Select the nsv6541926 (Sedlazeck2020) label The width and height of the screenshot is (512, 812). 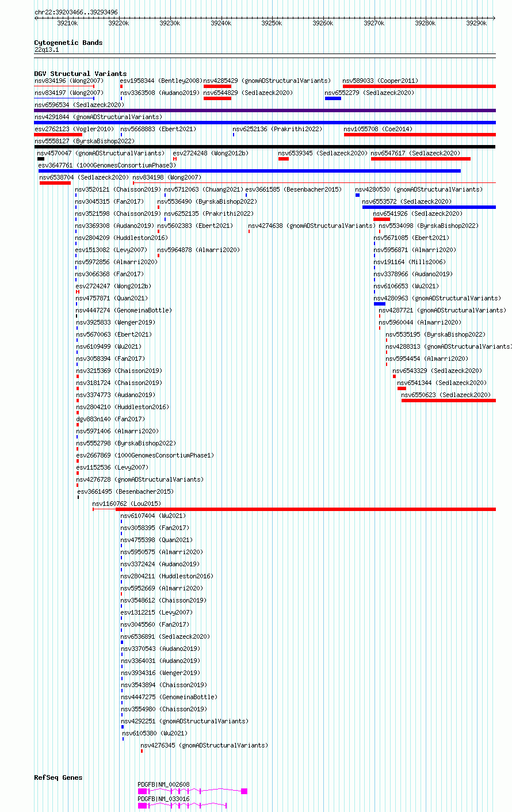click(x=418, y=214)
